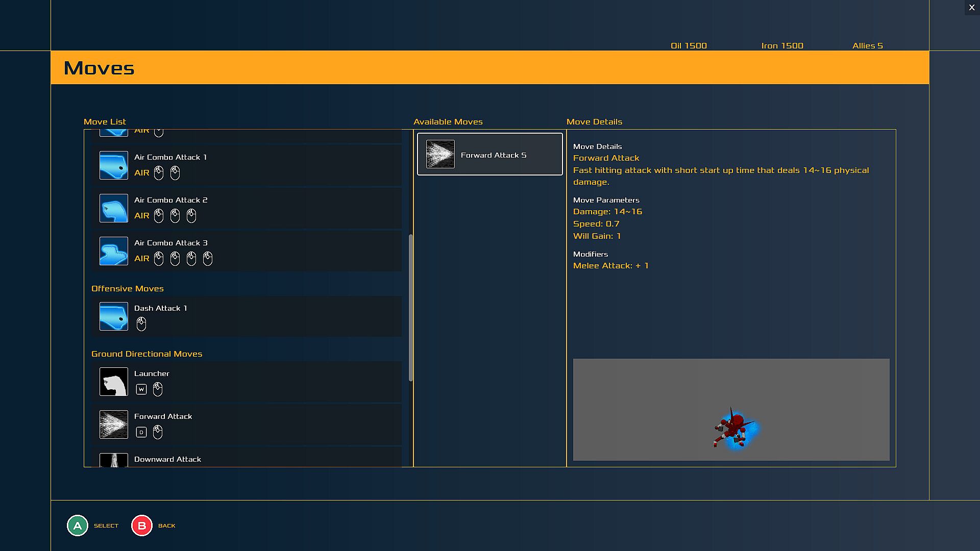Click the mouse icon under Dash Attack 1
The width and height of the screenshot is (980, 551).
pyautogui.click(x=141, y=324)
